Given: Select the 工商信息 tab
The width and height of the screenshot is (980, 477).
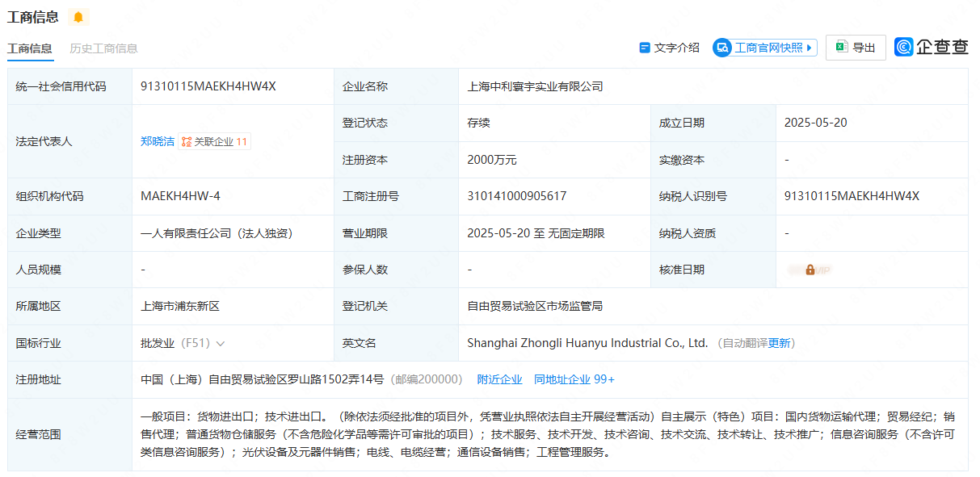Looking at the screenshot, I should [x=30, y=48].
